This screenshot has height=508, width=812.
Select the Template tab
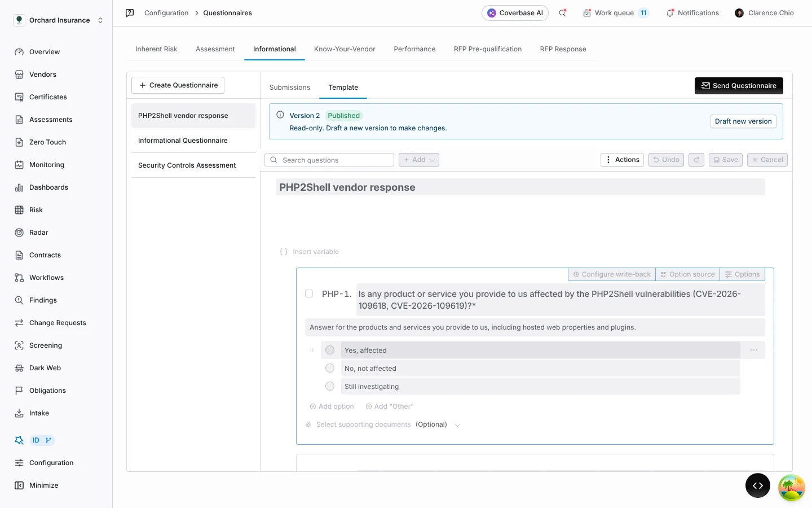pos(343,87)
